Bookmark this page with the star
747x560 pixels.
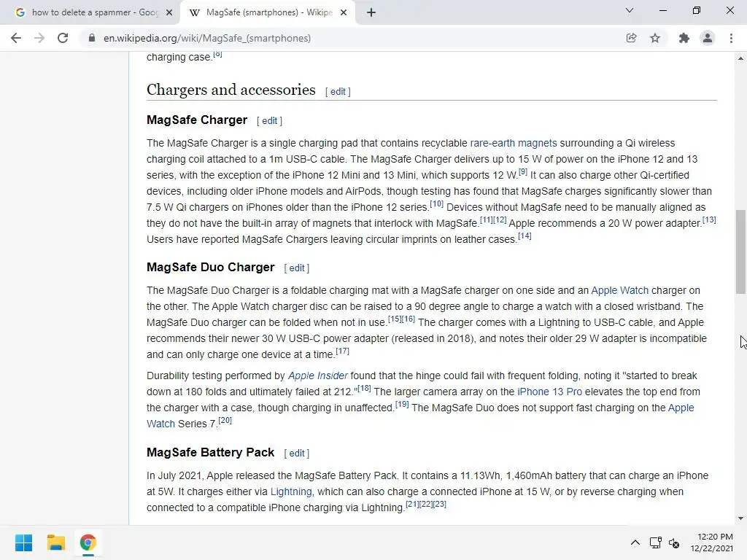tap(655, 38)
